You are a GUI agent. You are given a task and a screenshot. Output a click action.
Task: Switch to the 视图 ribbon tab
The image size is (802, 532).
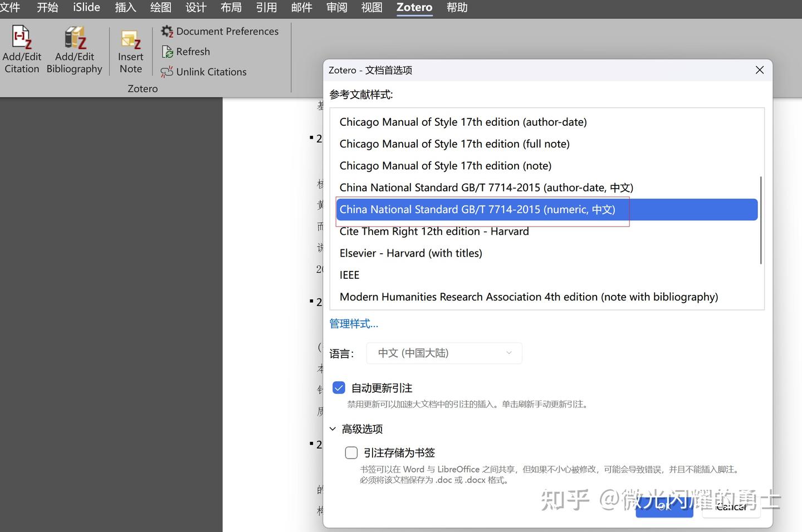coord(371,8)
